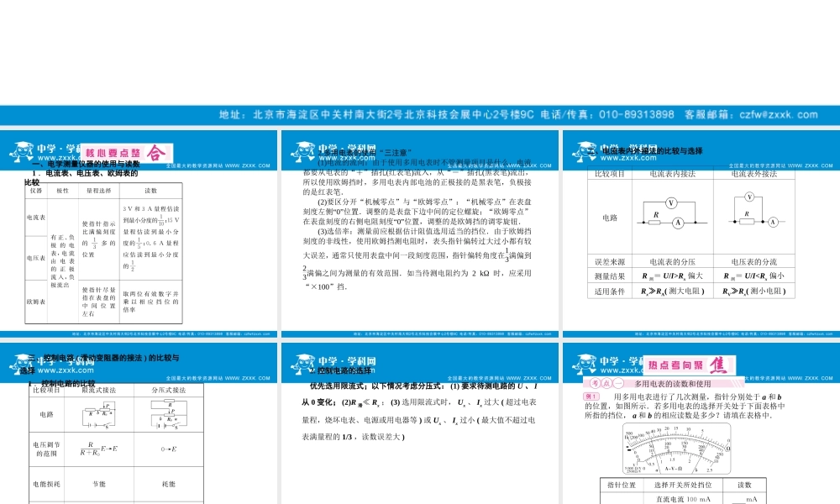Click the 选择开关所处挡位 column header
The width and height of the screenshot is (840, 504).
point(683,485)
